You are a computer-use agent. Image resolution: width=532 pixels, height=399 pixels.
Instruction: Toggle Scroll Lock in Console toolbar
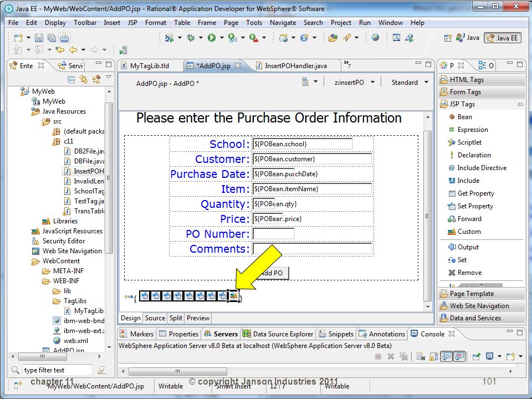tap(433, 356)
